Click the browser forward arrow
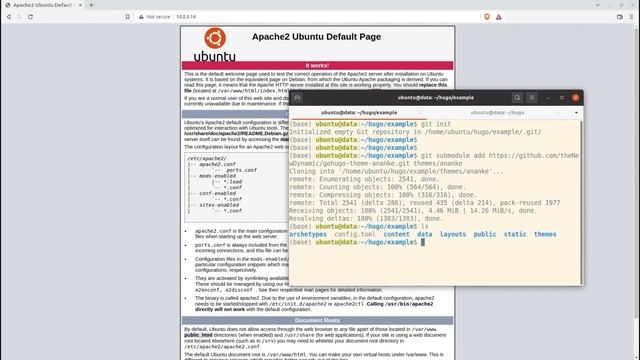The image size is (640, 360). [19, 17]
